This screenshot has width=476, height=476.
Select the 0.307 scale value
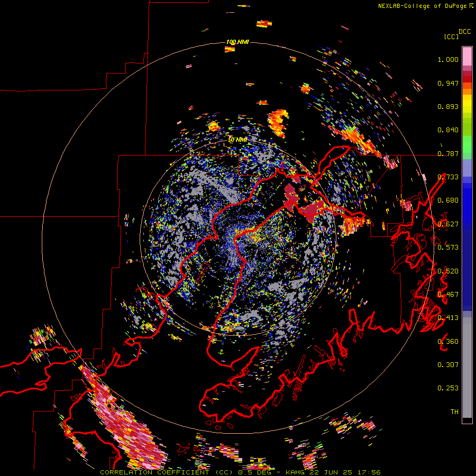click(448, 365)
